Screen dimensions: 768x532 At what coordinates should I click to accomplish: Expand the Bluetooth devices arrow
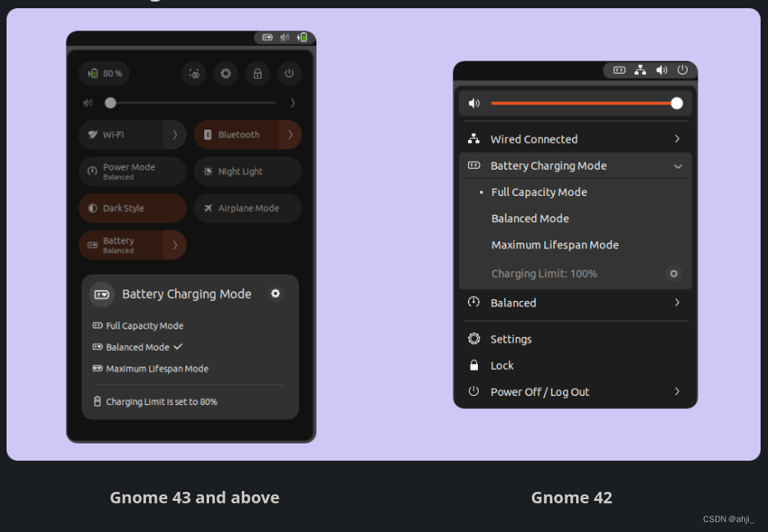point(290,134)
